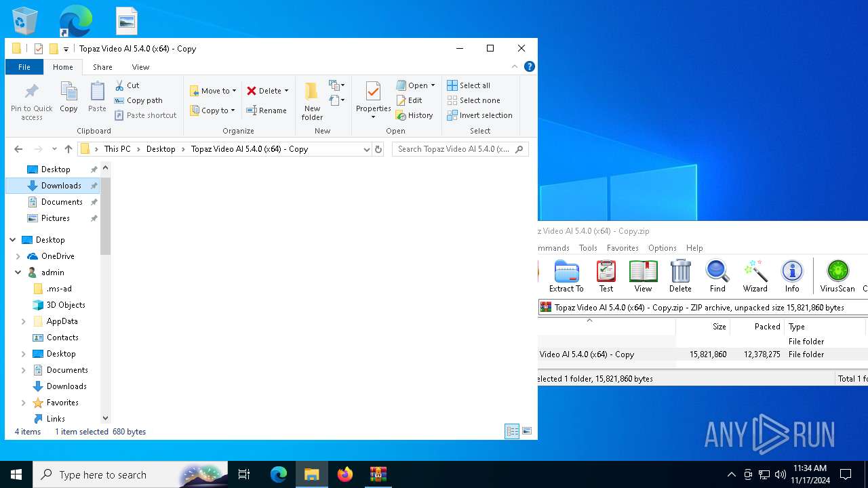Click the Copy ribbon button
This screenshot has width=868, height=488.
[68, 97]
